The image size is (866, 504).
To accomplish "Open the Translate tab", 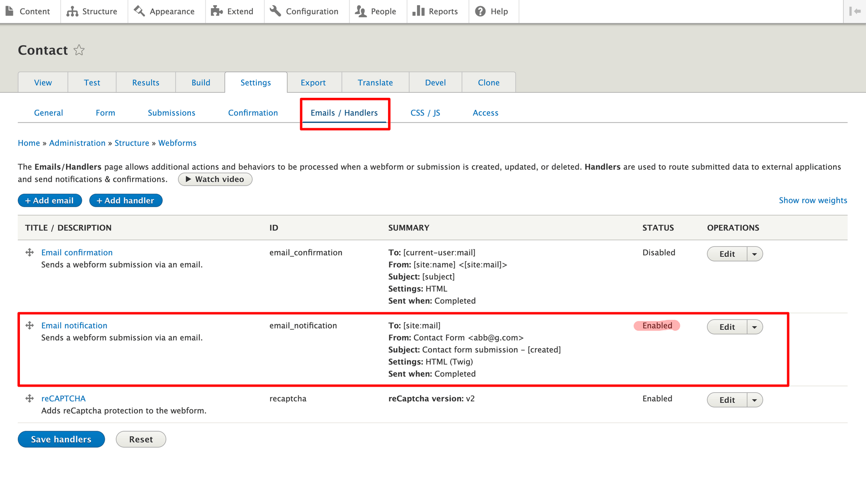I will [x=375, y=82].
